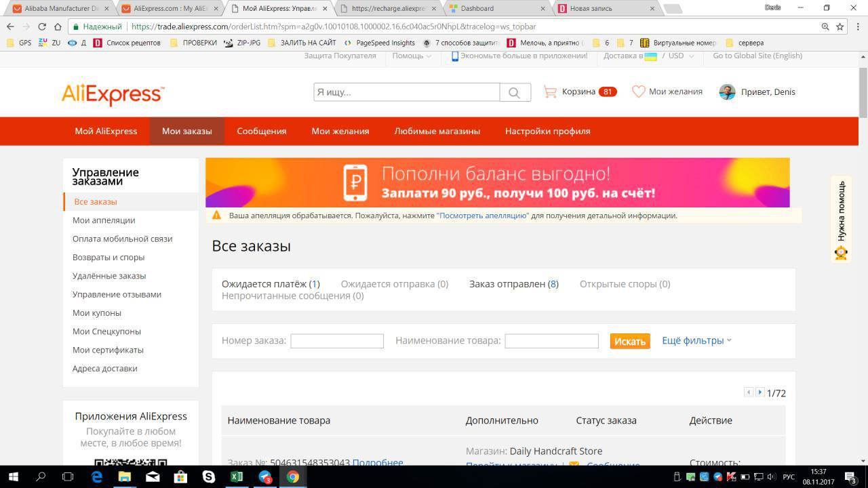Viewport: 868px width, 488px height.
Task: Switch to the Alibaba Manufacturer browser tab
Action: pos(60,9)
